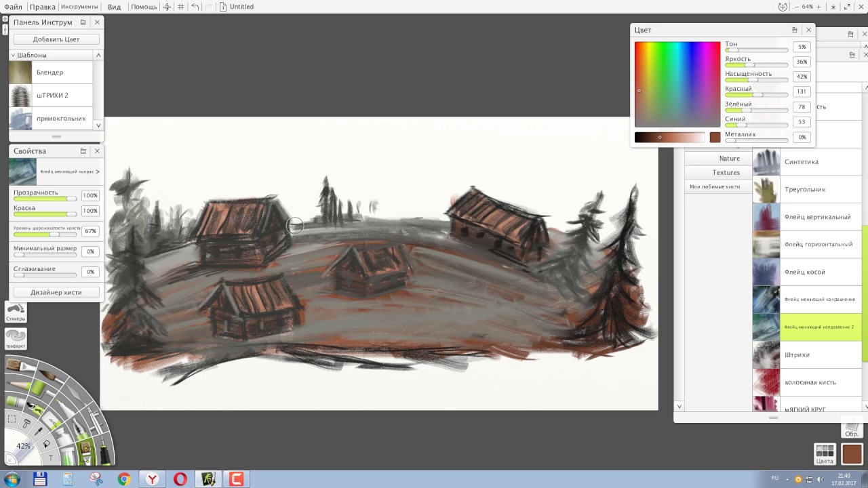Select the ArtRage eraser tool

tap(52, 420)
